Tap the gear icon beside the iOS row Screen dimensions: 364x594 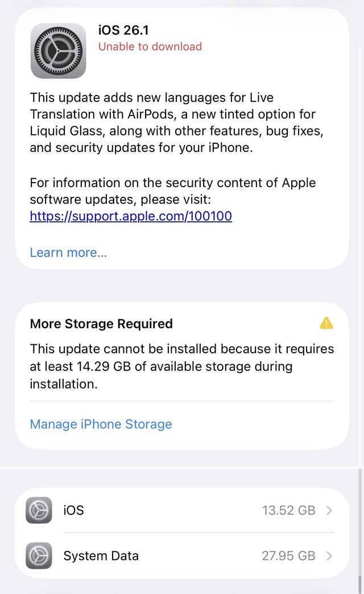coord(39,510)
